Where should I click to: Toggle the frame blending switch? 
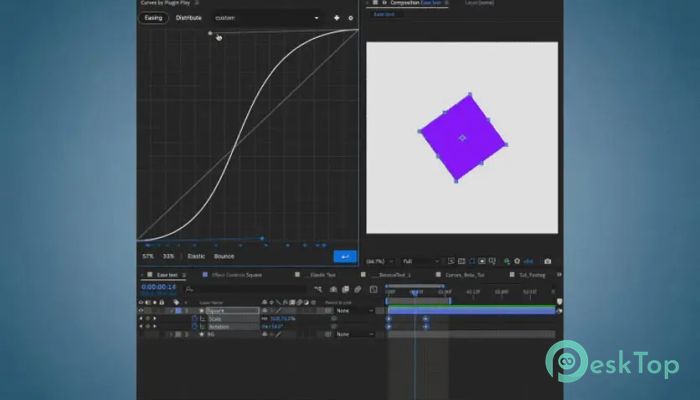coord(345,290)
